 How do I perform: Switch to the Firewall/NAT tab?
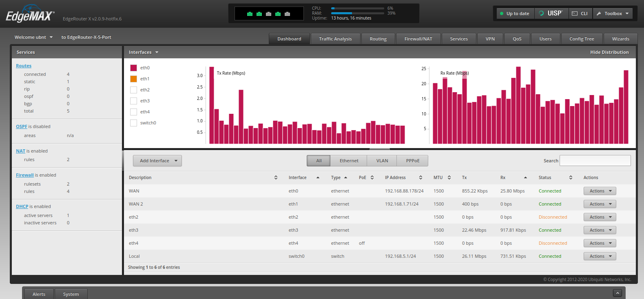418,39
